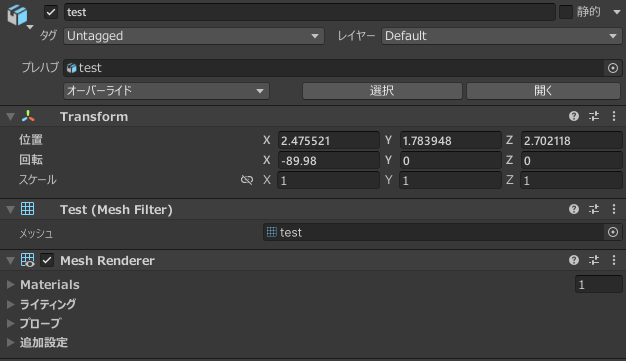Click the rotation Y axis label
This screenshot has width=626, height=361.
(388, 160)
